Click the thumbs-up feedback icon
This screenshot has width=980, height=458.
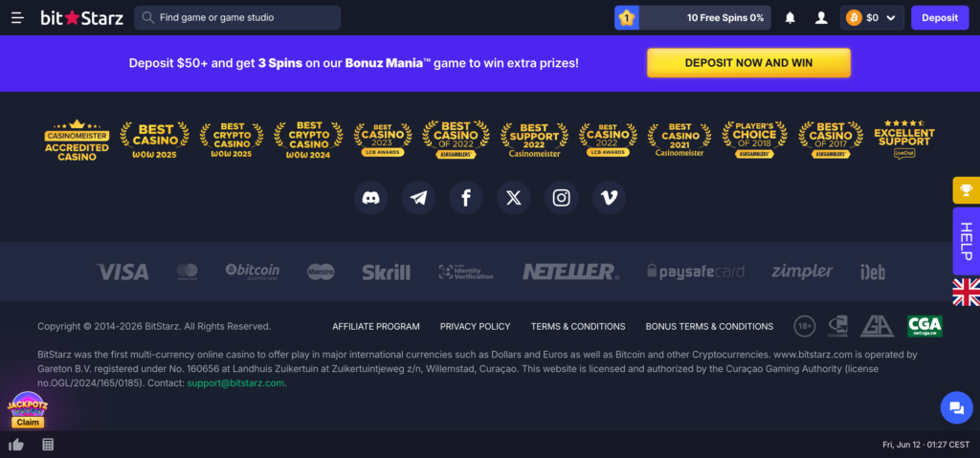coord(16,445)
